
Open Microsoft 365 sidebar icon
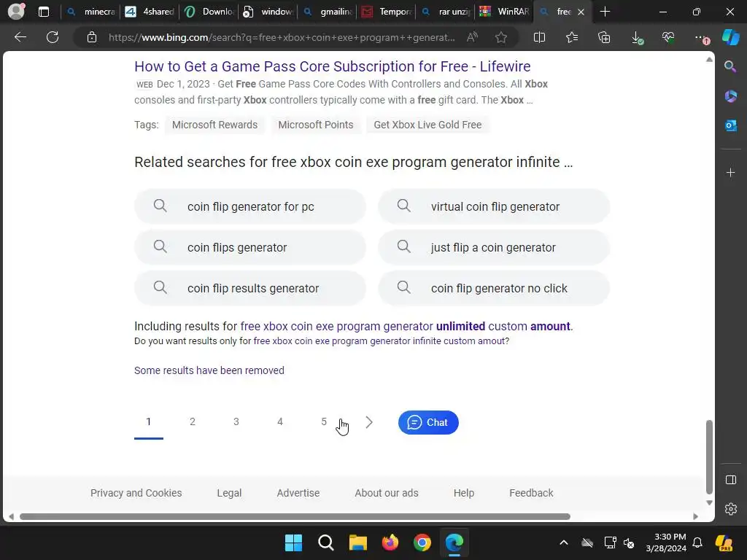coord(730,96)
